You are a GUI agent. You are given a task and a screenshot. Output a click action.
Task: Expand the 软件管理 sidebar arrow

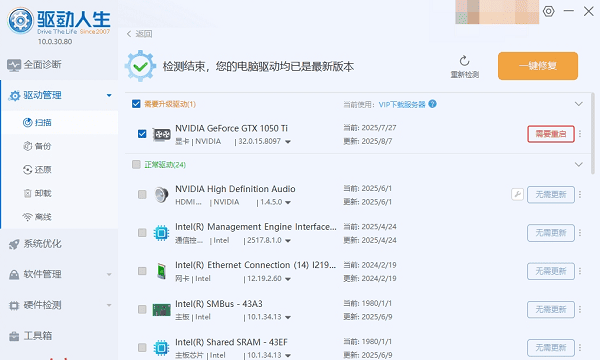109,274
